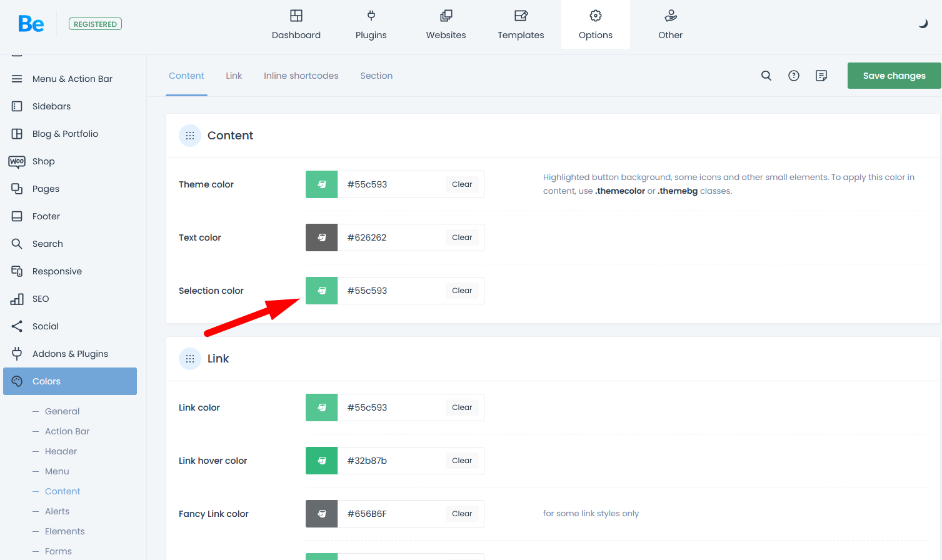Open Sidebars settings
Image resolution: width=942 pixels, height=560 pixels.
pyautogui.click(x=70, y=106)
